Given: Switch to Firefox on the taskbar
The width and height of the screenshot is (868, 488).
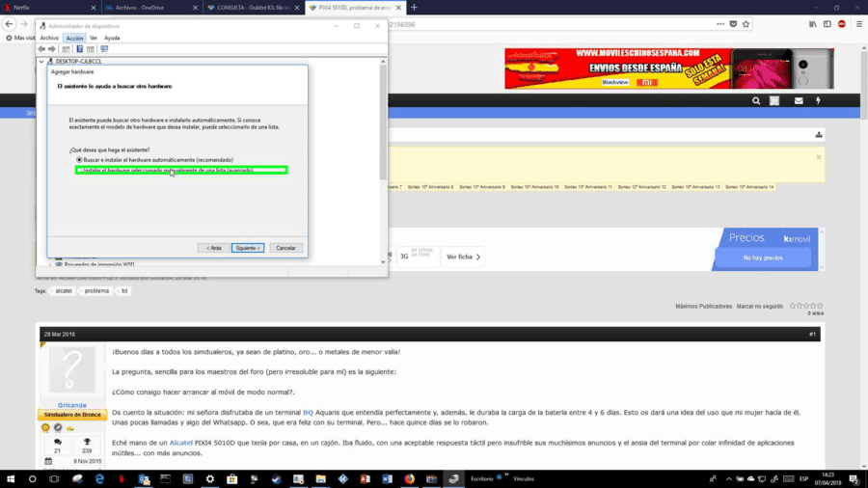Looking at the screenshot, I should coord(409,478).
